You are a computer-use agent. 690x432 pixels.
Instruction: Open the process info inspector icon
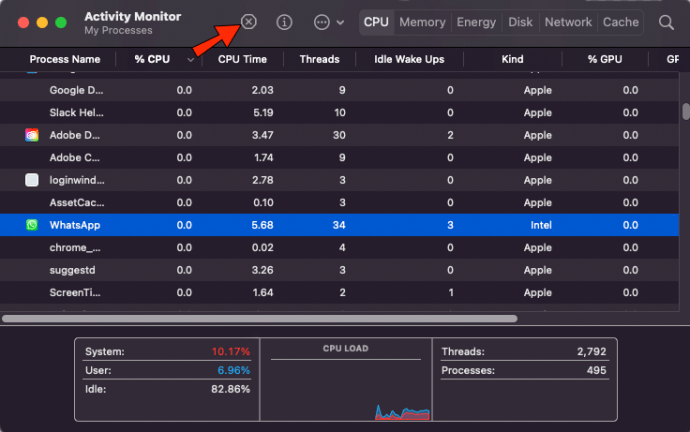tap(284, 22)
